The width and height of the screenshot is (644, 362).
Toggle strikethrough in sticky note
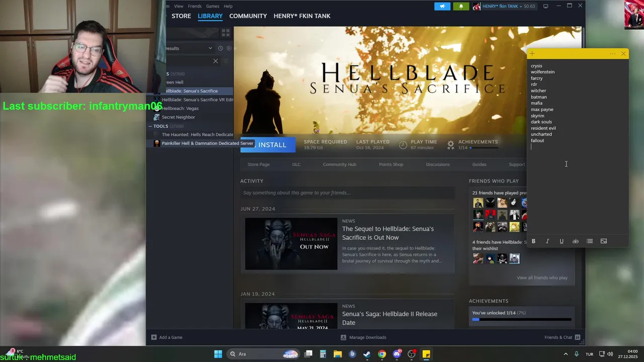click(x=576, y=241)
